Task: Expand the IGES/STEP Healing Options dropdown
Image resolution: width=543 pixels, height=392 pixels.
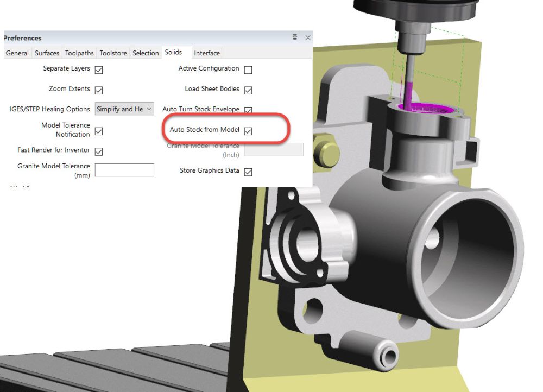Action: (x=124, y=109)
